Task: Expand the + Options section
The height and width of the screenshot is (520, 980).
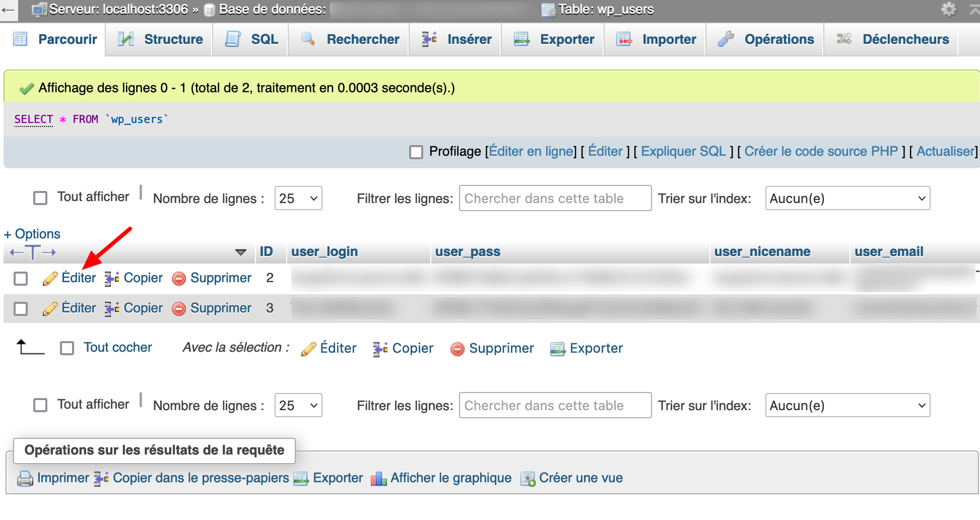Action: 32,234
